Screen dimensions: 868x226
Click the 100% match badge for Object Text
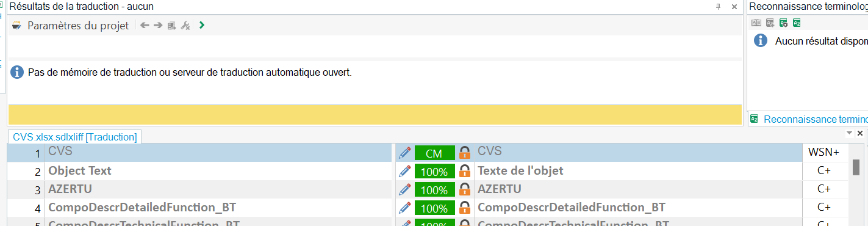tap(434, 172)
